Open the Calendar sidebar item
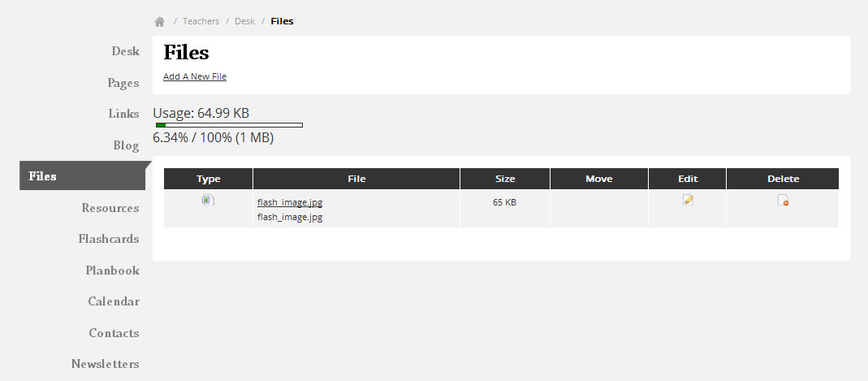This screenshot has height=381, width=868. pos(114,302)
